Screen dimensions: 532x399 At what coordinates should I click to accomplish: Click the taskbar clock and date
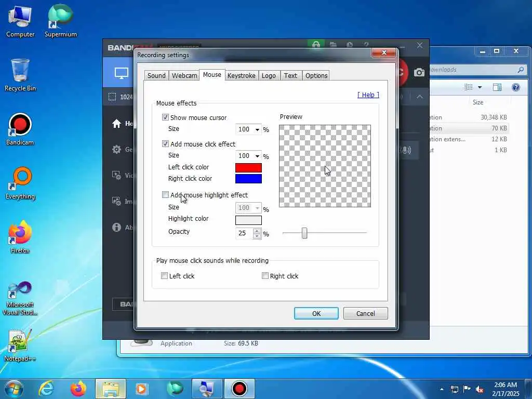pyautogui.click(x=506, y=389)
